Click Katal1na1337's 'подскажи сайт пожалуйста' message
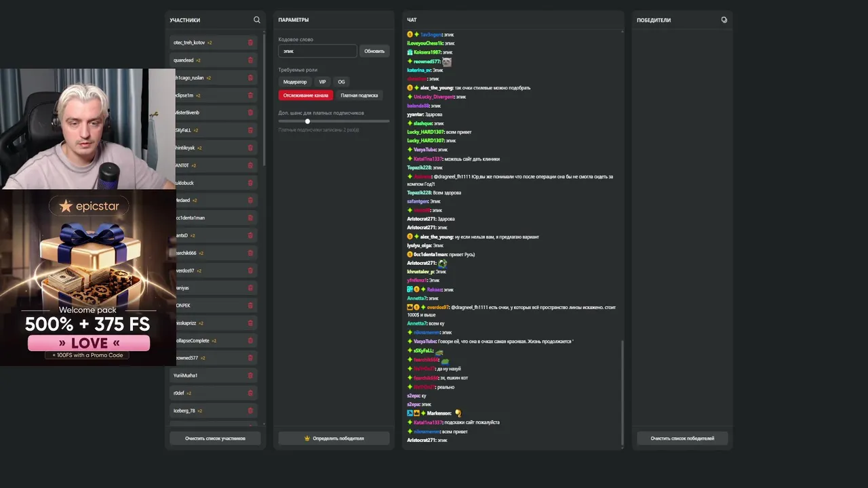The width and height of the screenshot is (868, 488). pos(472,422)
